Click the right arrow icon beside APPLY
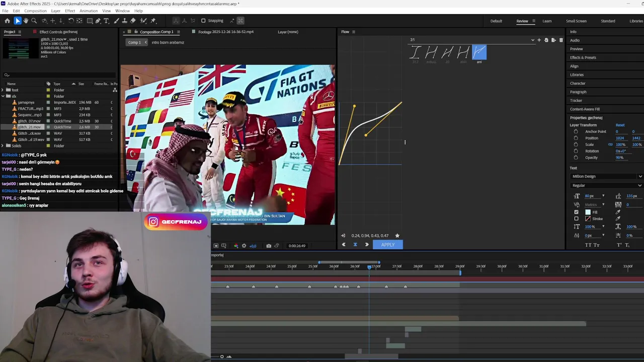644x362 pixels. 367,244
